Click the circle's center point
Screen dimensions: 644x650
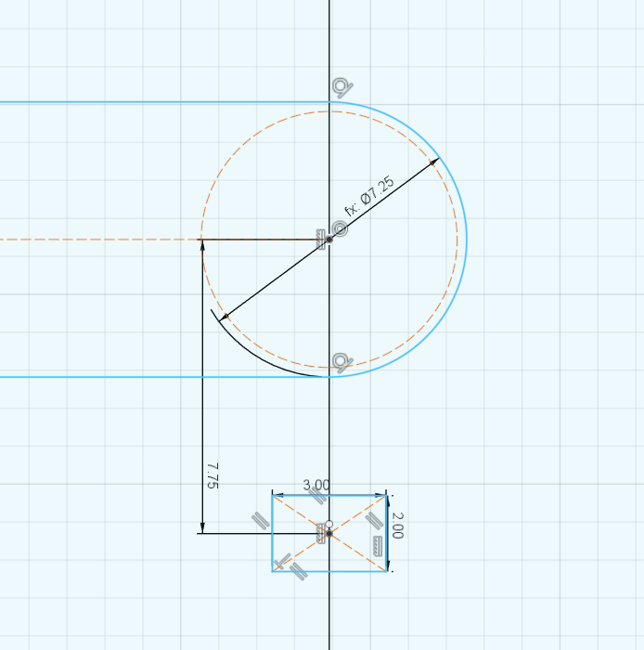coord(329,240)
